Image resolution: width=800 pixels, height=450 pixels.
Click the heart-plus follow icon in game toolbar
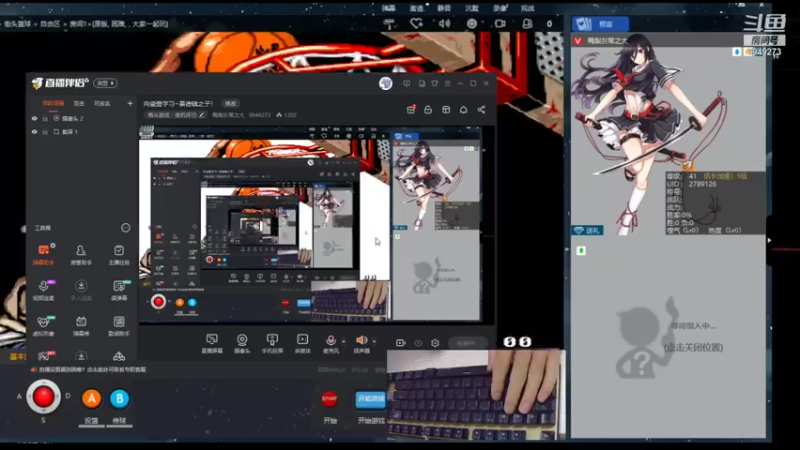(x=416, y=23)
